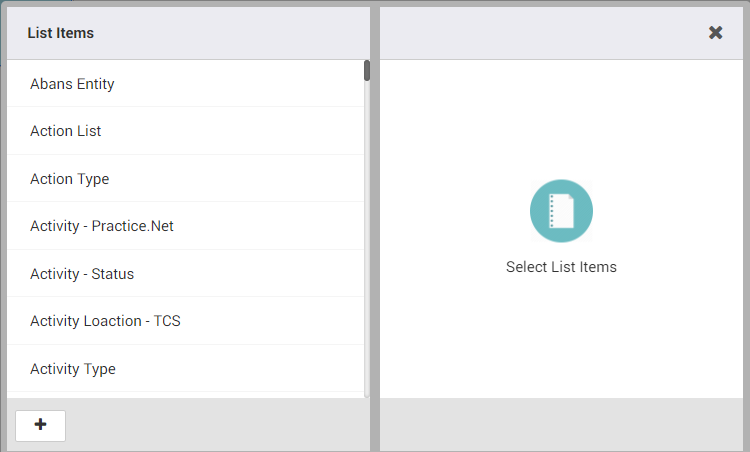Open the Activity - Status list
This screenshot has height=452, width=750.
(x=82, y=274)
